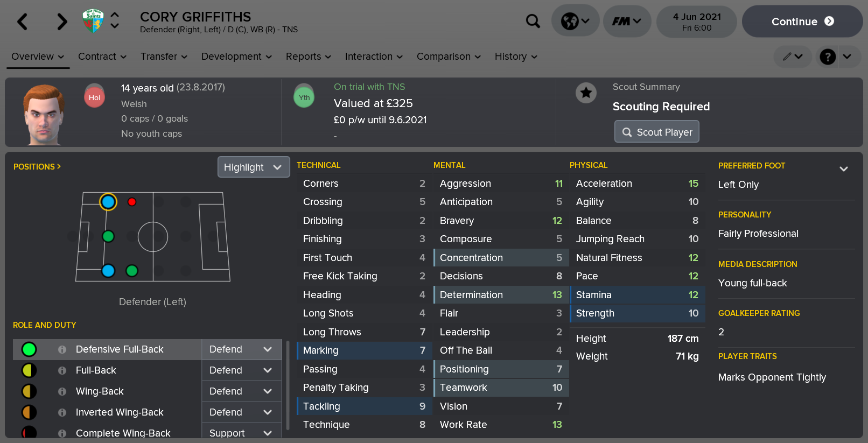This screenshot has width=868, height=443.
Task: Click the scout summary star icon
Action: (586, 93)
